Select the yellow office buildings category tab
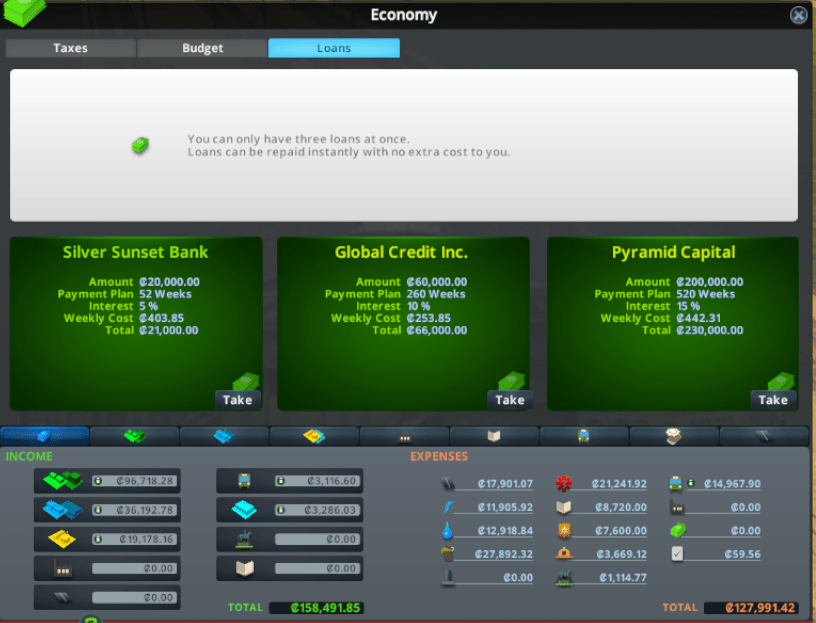Screen dimensions: 816x623 pyautogui.click(x=314, y=436)
